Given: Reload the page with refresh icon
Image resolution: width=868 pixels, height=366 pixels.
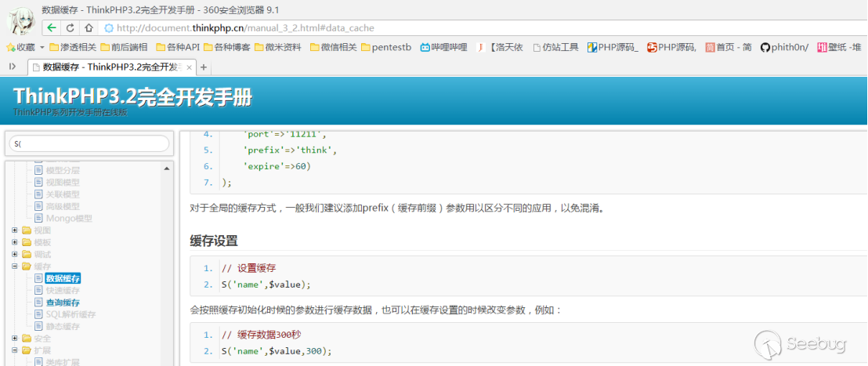Looking at the screenshot, I should 71,27.
